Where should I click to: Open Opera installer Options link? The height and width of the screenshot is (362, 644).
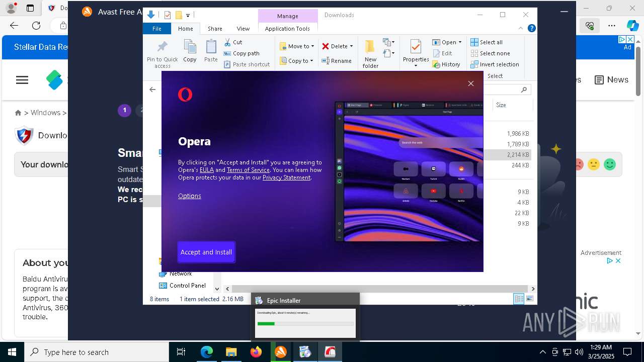[x=190, y=196]
